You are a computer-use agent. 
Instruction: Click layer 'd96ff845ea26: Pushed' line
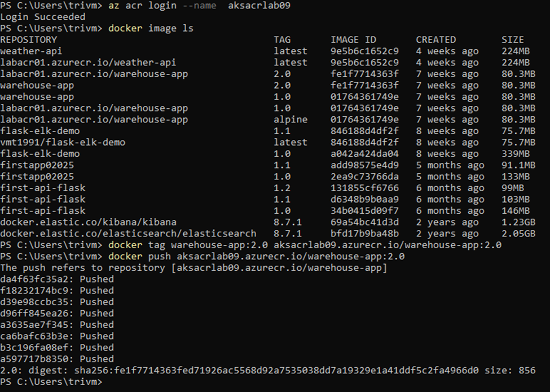coord(57,313)
